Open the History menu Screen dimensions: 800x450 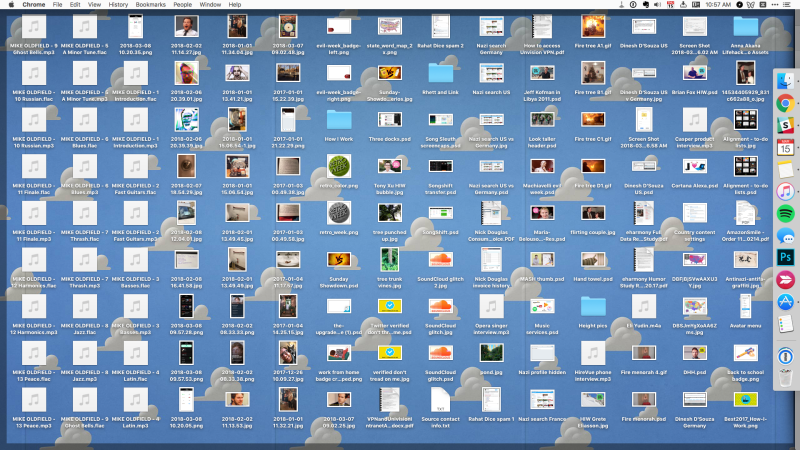[118, 5]
